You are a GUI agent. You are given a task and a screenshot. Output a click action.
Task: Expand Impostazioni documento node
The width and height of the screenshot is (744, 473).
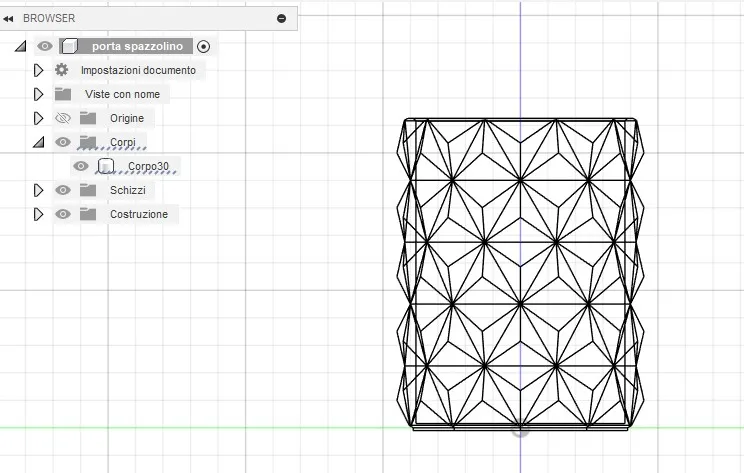pyautogui.click(x=38, y=70)
